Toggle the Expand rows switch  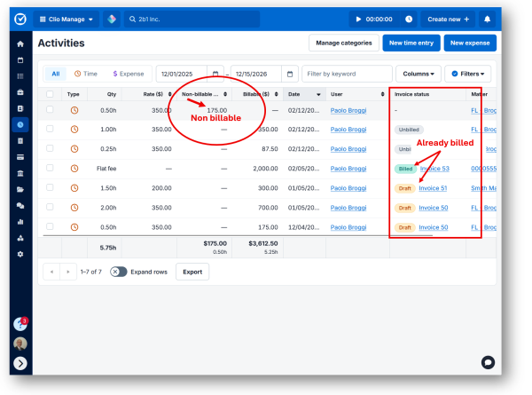pyautogui.click(x=119, y=272)
